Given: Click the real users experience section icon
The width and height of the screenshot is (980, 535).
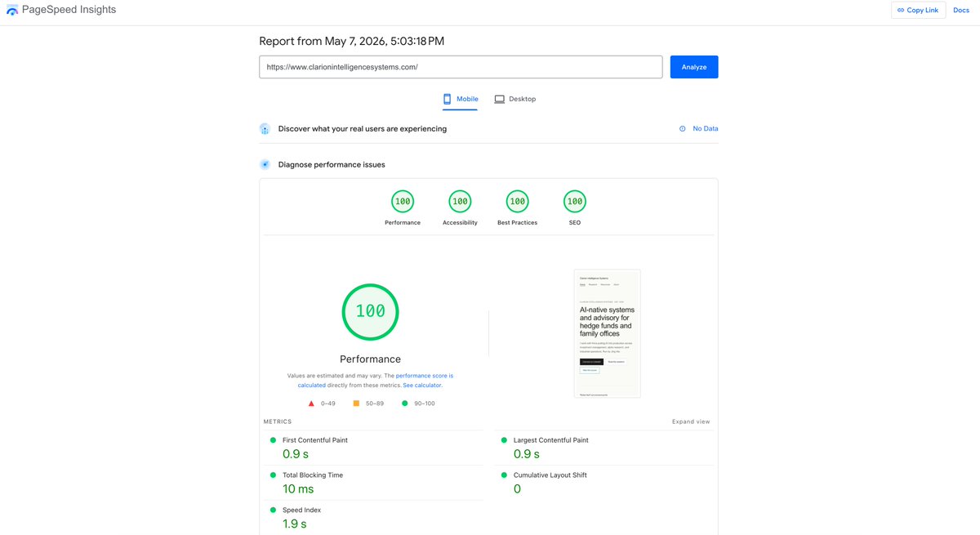Looking at the screenshot, I should (x=265, y=129).
